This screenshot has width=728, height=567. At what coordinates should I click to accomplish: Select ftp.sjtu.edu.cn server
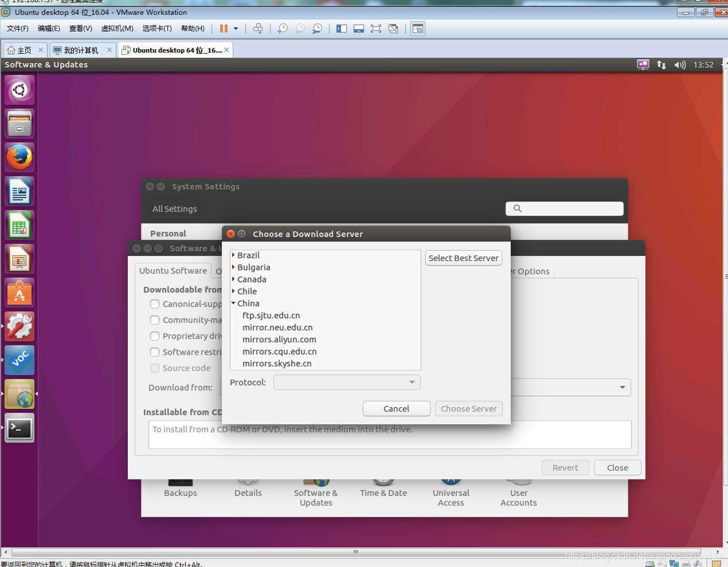click(271, 316)
